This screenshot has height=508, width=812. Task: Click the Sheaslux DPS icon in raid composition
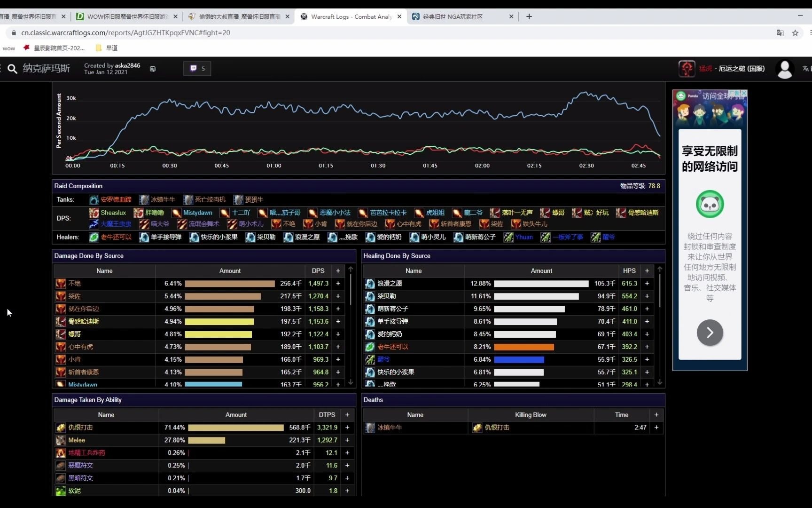coord(94,213)
